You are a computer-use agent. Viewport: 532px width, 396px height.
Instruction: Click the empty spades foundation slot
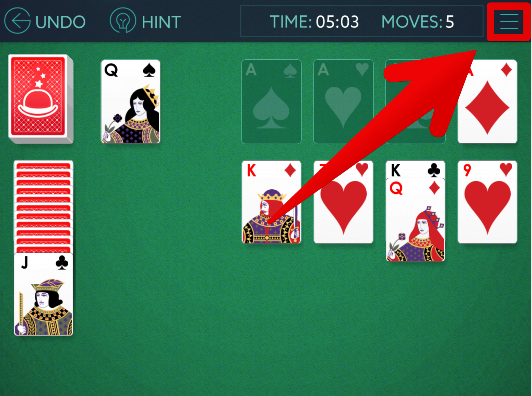(x=271, y=101)
